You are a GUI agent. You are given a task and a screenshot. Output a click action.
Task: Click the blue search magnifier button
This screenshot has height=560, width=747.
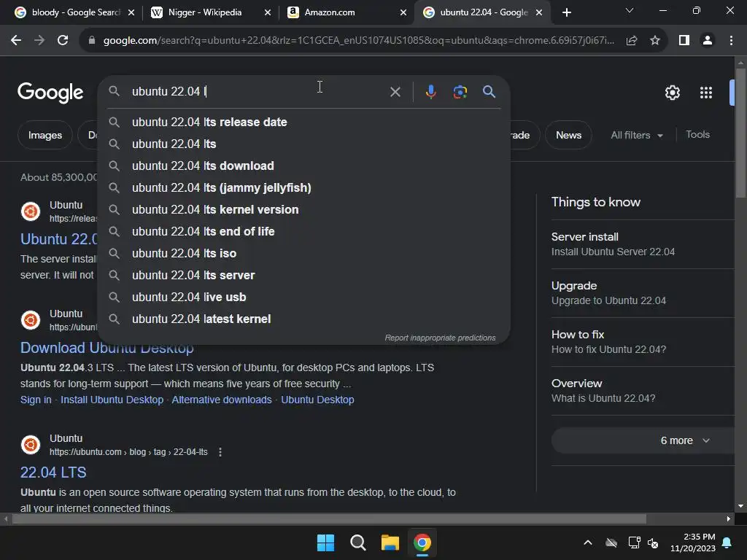click(489, 91)
